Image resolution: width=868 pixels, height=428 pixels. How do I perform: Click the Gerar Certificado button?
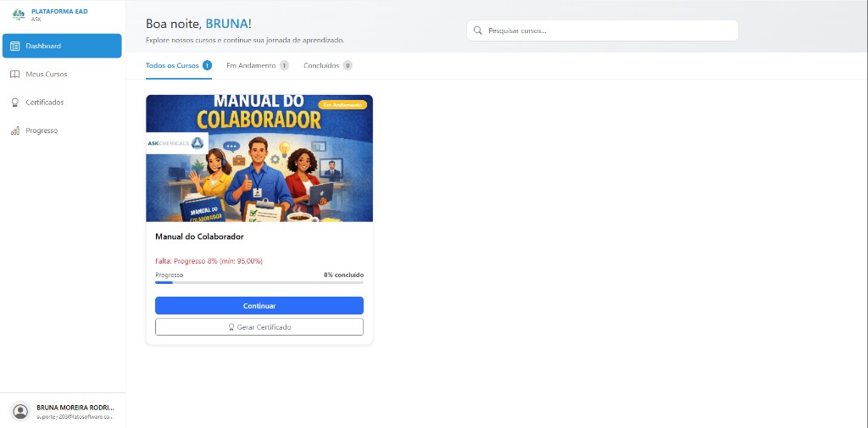[x=259, y=326]
